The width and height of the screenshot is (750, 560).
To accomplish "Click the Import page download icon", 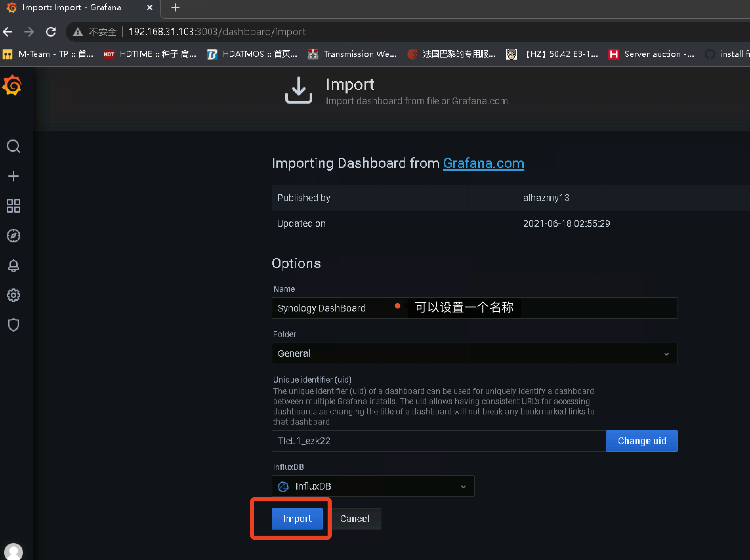I will [298, 90].
